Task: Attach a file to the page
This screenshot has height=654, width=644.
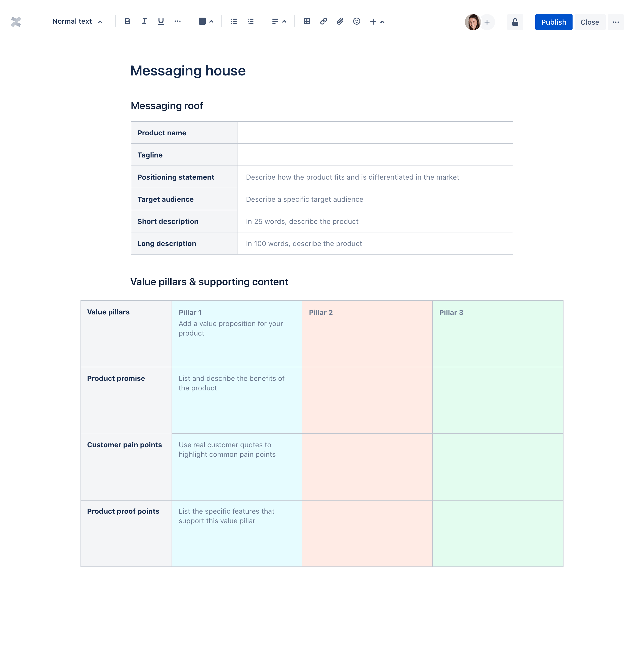Action: tap(340, 21)
